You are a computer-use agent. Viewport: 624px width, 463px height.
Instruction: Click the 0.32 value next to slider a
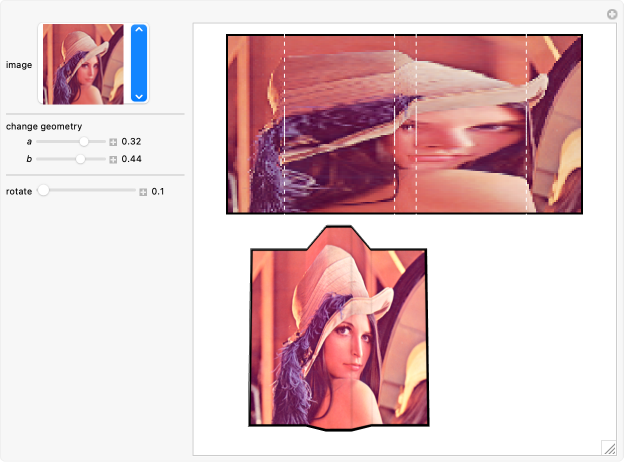[x=131, y=143]
